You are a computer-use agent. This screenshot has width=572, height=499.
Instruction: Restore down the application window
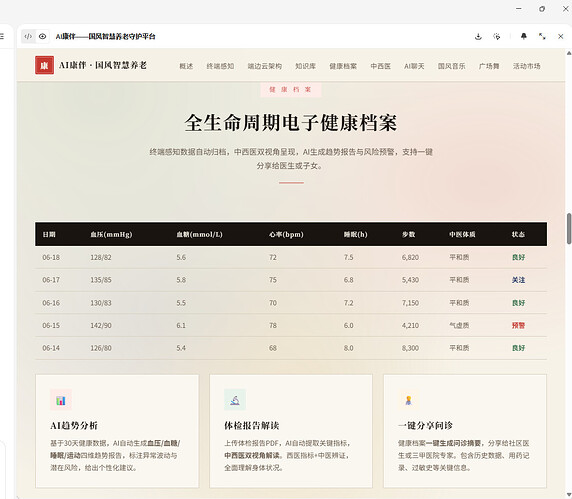coord(542,9)
